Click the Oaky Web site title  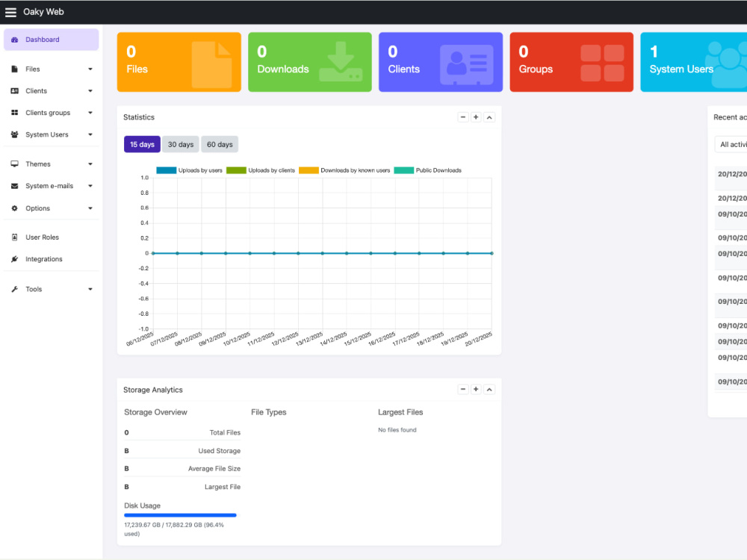point(43,12)
